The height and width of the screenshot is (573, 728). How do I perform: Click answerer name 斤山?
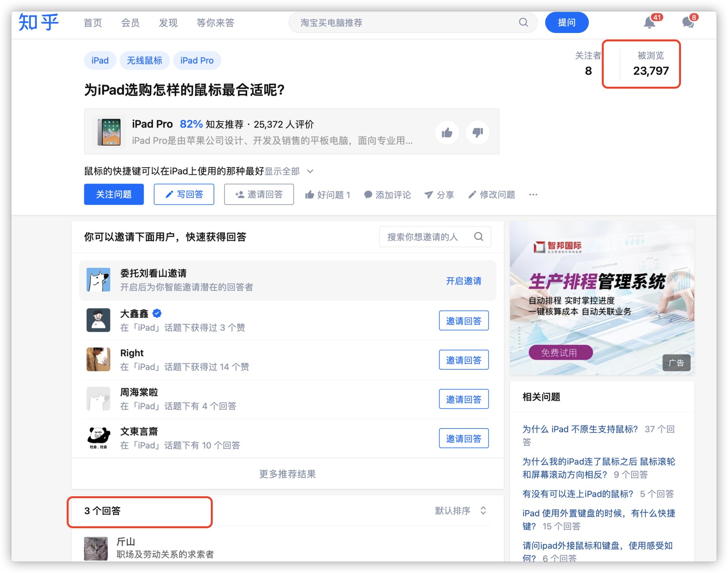point(126,542)
